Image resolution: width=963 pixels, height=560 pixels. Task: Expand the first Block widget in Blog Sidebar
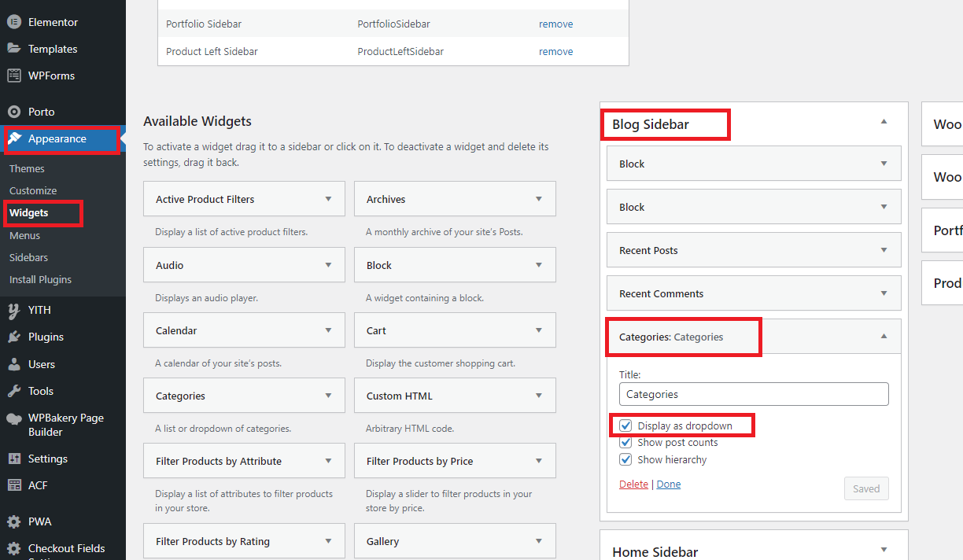click(884, 164)
